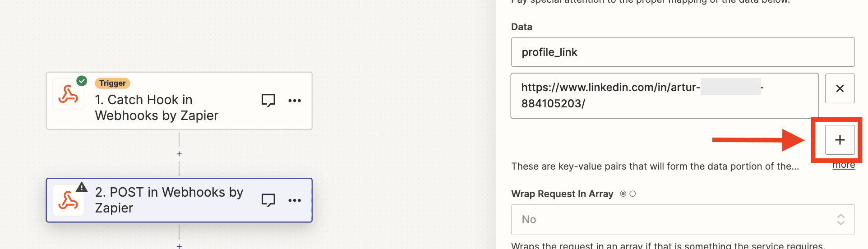Open three-dot menu of POST step

coord(295,200)
